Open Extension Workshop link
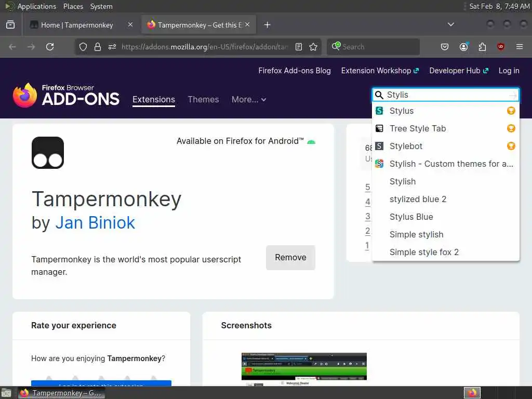Viewport: 532px width, 399px height. (380, 71)
